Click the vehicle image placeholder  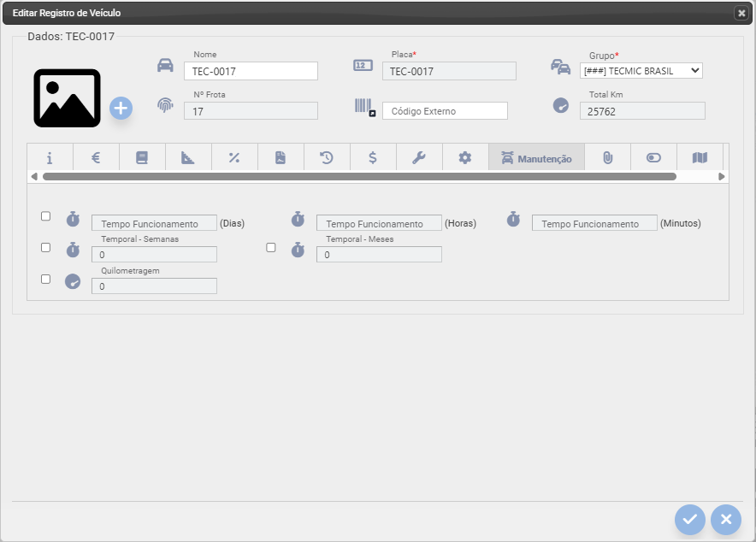click(67, 98)
